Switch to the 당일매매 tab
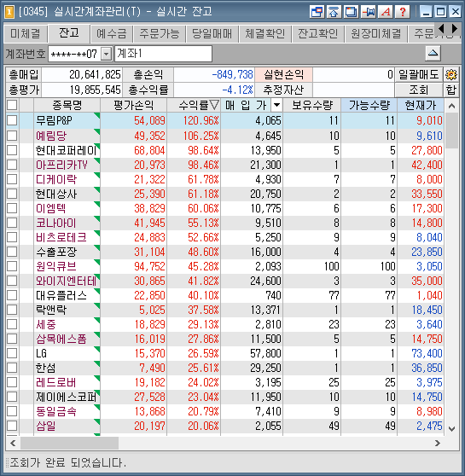Image resolution: width=465 pixels, height=476 pixels. (212, 33)
